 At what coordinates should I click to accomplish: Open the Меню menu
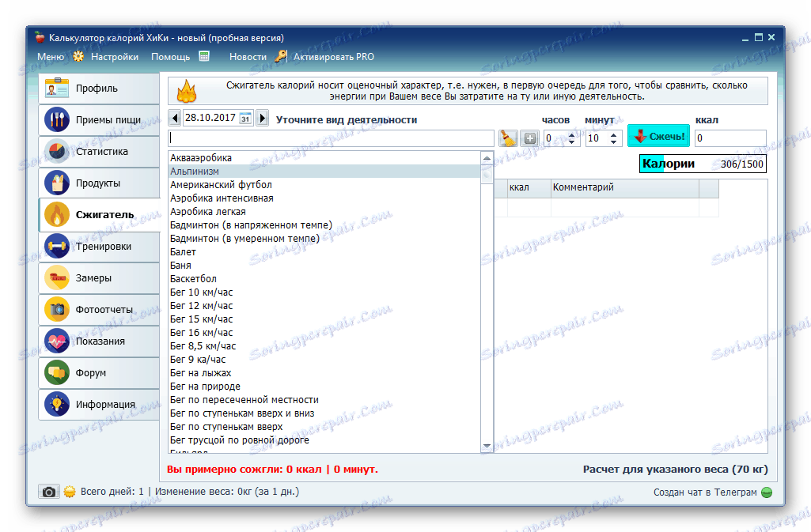pyautogui.click(x=51, y=57)
